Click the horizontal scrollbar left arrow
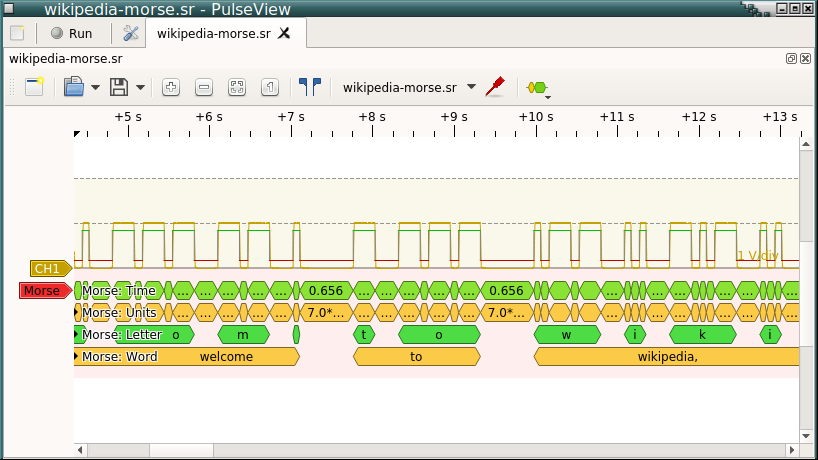This screenshot has width=818, height=460. (80, 450)
